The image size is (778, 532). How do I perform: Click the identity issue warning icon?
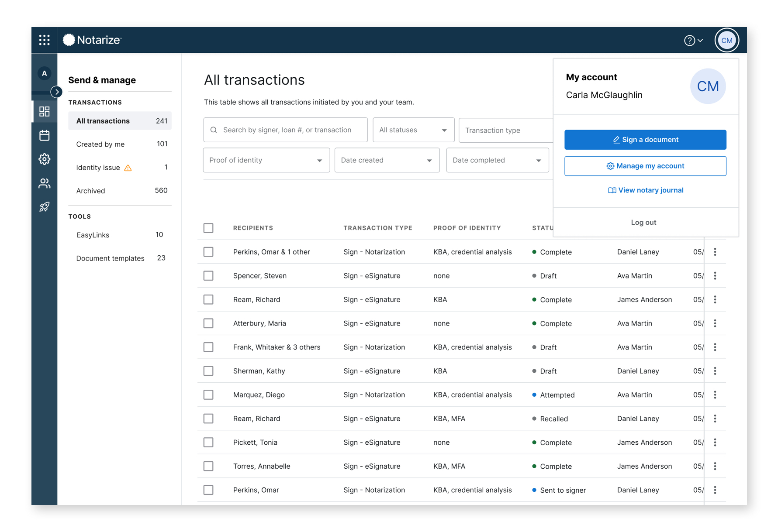point(128,167)
